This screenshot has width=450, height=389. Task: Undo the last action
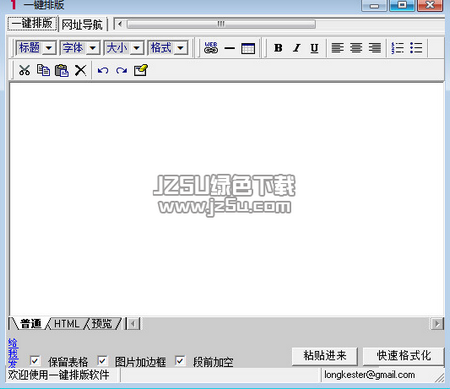tap(103, 70)
